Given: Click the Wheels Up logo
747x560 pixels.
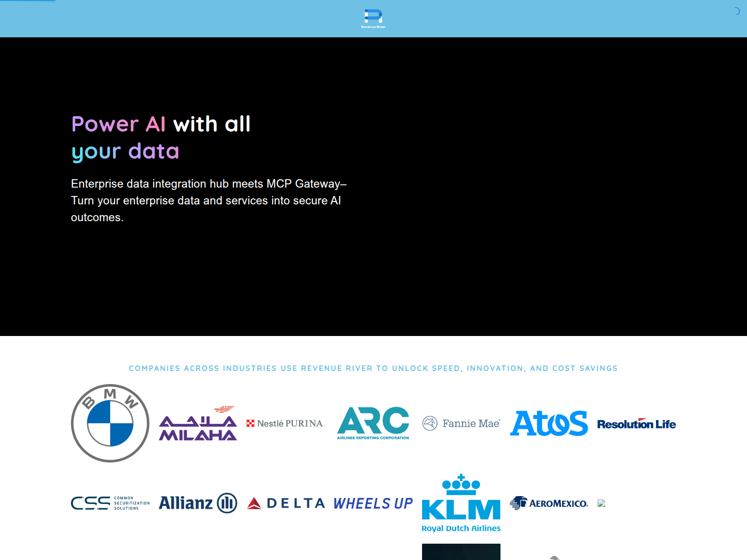Looking at the screenshot, I should pos(373,503).
